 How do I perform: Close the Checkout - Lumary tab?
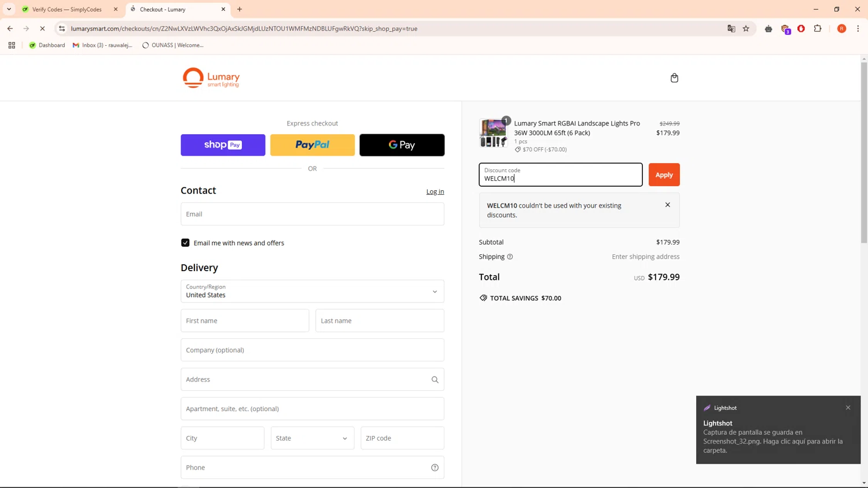pyautogui.click(x=223, y=9)
